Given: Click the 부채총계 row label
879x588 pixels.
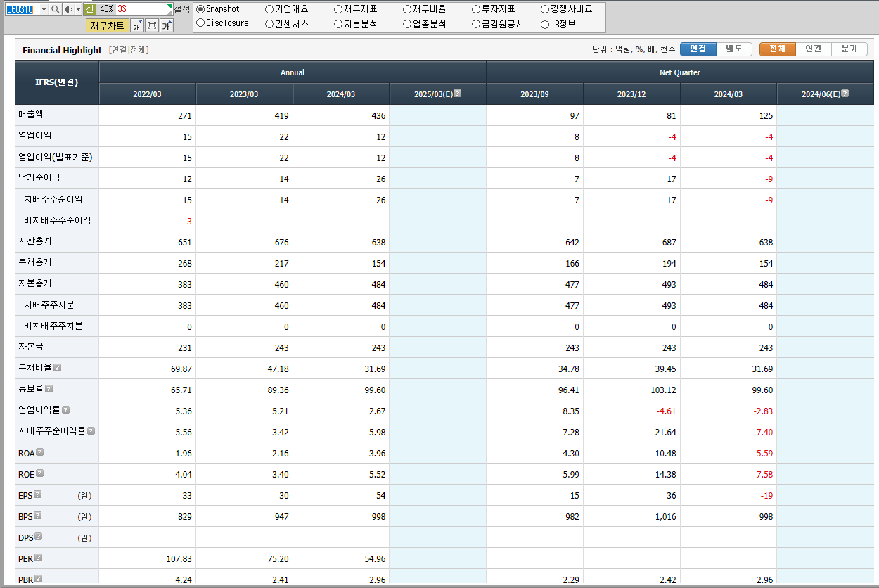Looking at the screenshot, I should [35, 262].
